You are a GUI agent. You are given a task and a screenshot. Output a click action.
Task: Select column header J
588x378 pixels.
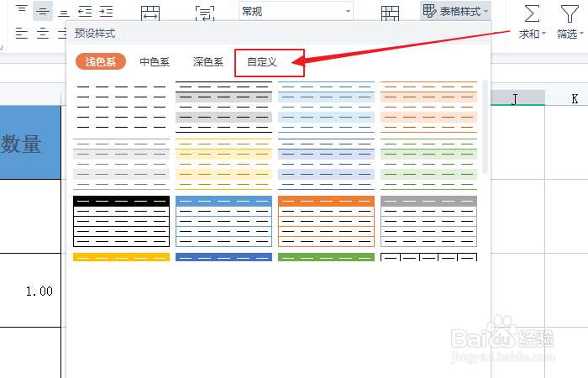point(517,98)
